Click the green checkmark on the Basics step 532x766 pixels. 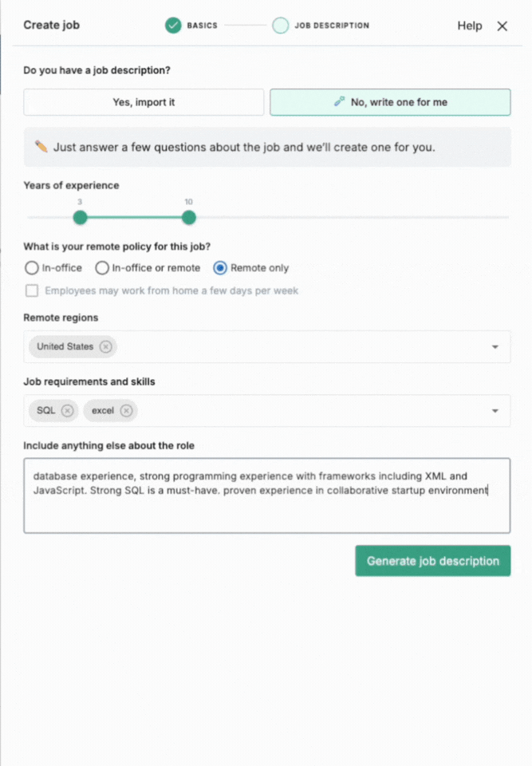point(173,25)
